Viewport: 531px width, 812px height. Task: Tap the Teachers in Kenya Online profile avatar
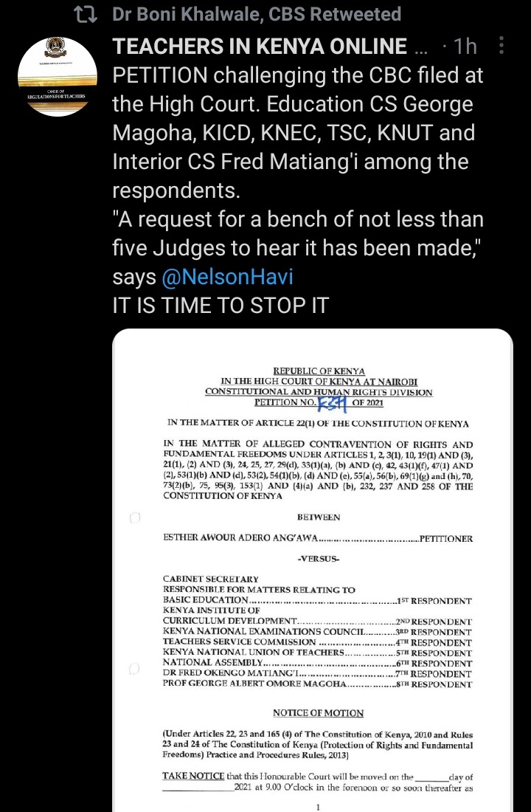(58, 77)
